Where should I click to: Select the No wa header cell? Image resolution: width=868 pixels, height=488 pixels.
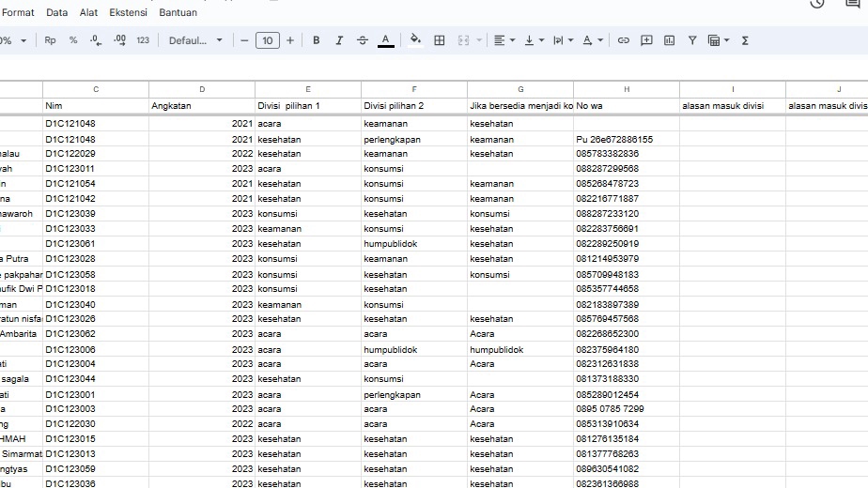tap(627, 106)
